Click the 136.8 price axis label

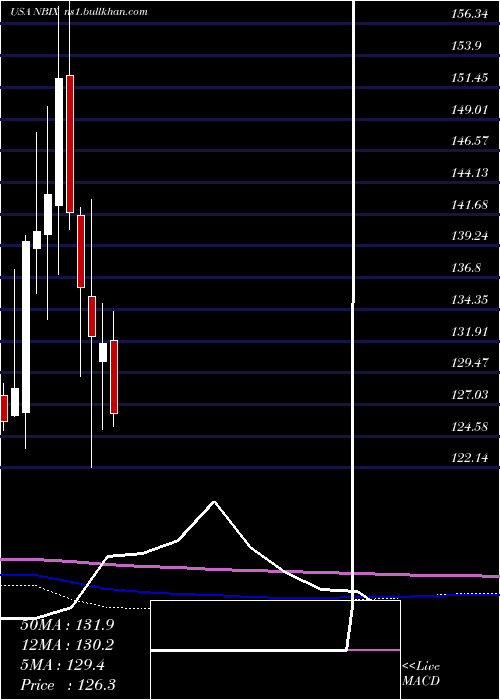[466, 268]
